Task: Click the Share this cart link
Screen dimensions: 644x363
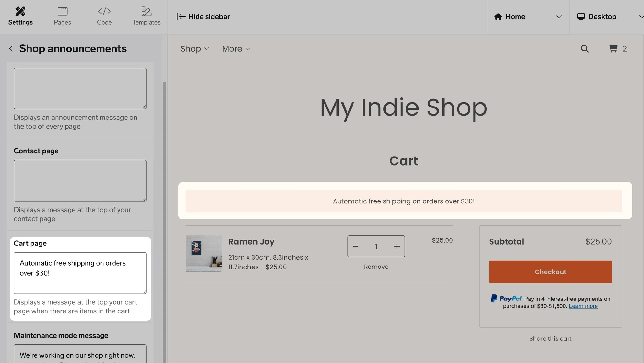Action: coord(550,338)
